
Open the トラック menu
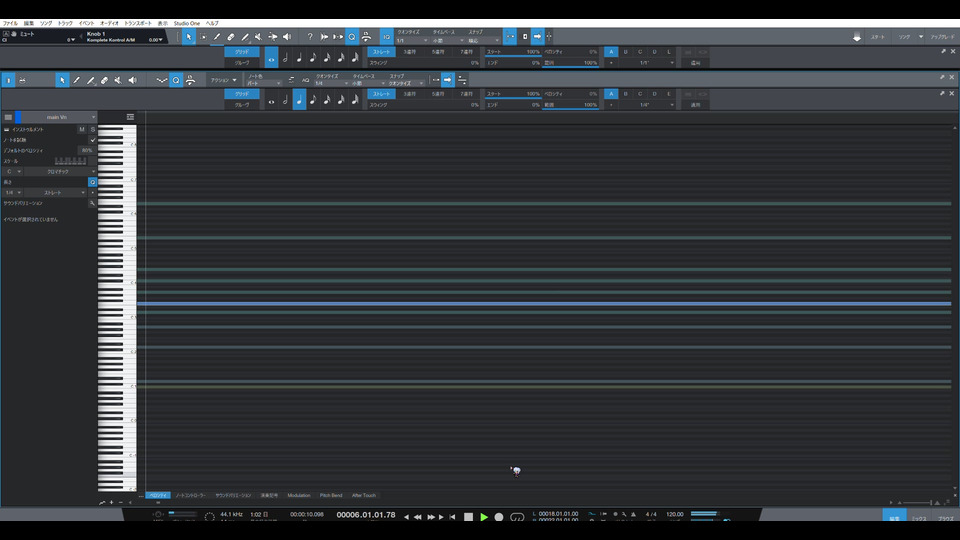click(65, 23)
